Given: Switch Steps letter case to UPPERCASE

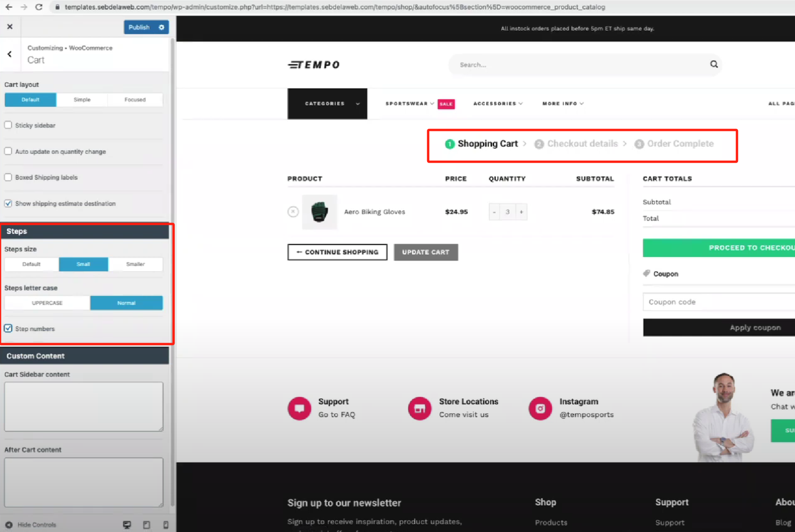Looking at the screenshot, I should coord(47,302).
